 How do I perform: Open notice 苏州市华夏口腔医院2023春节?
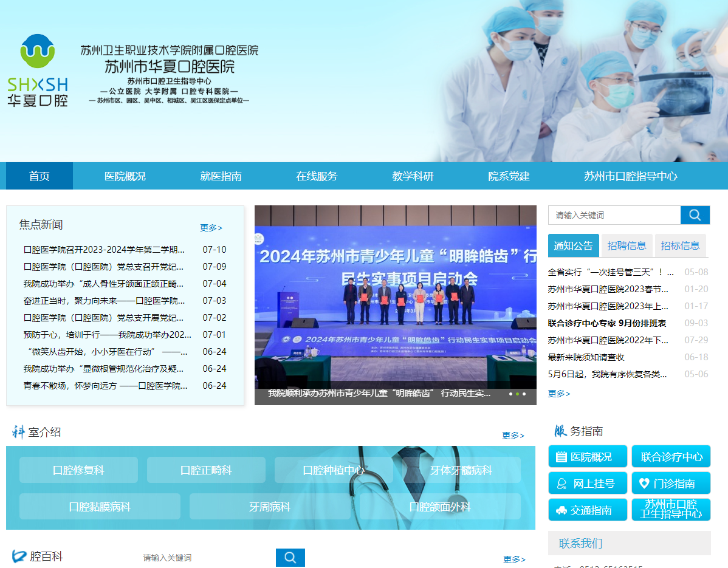click(608, 289)
